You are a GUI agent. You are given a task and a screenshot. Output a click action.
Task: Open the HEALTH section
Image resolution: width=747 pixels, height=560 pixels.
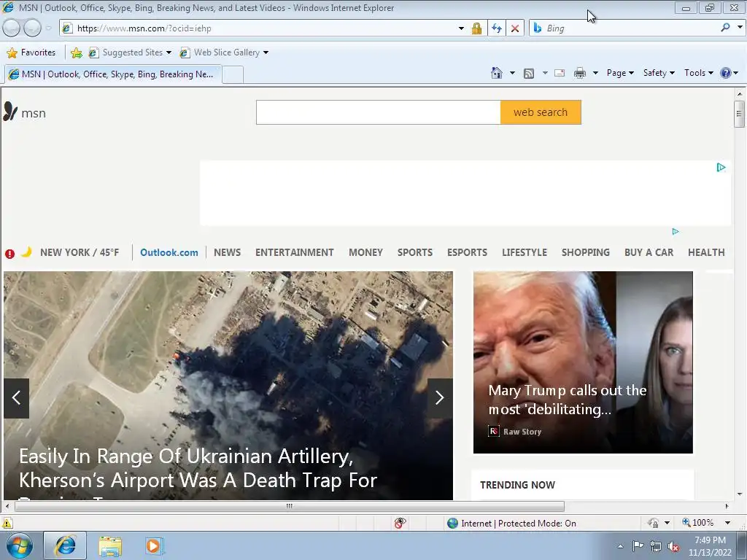706,252
